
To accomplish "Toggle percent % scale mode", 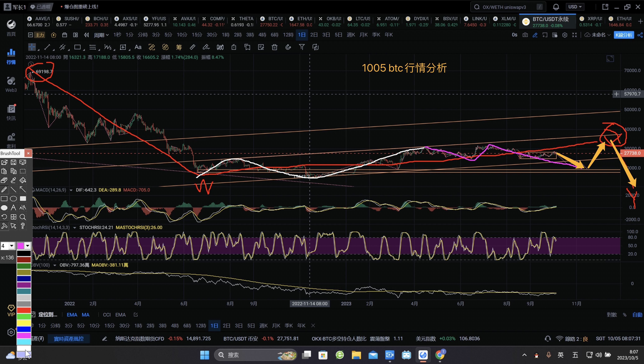I will tap(625, 315).
